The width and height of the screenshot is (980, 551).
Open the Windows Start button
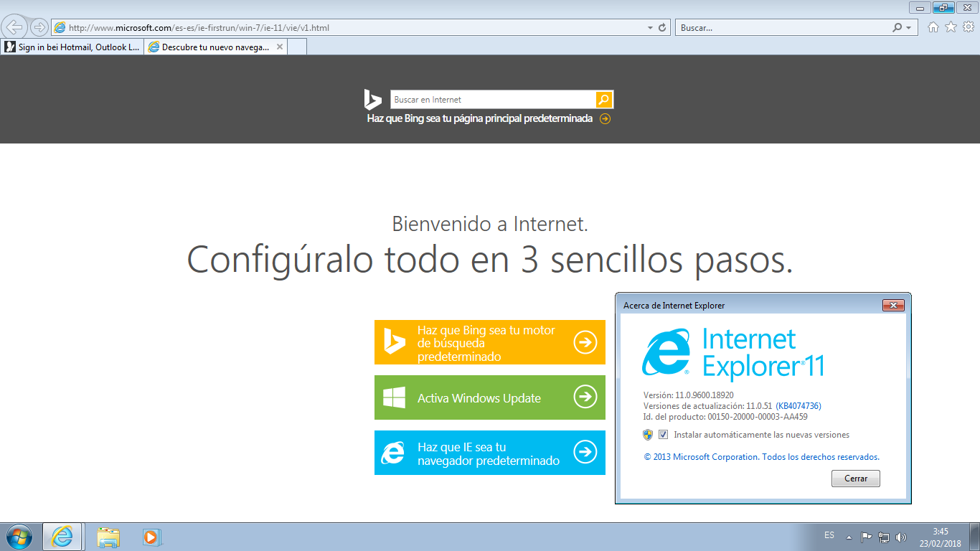[19, 537]
